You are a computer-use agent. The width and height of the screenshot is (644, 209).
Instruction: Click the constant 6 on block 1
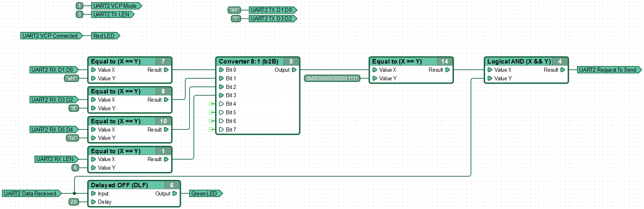[x=75, y=168]
